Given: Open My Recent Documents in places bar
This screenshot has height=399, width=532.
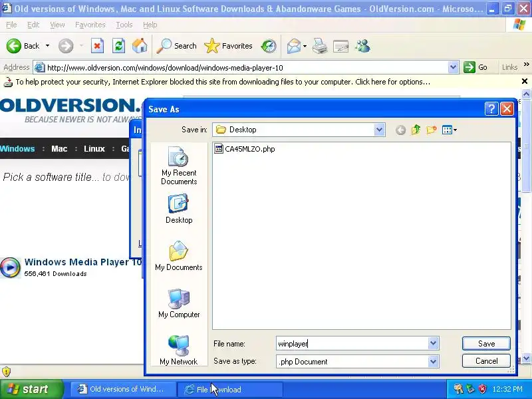Looking at the screenshot, I should 179,166.
